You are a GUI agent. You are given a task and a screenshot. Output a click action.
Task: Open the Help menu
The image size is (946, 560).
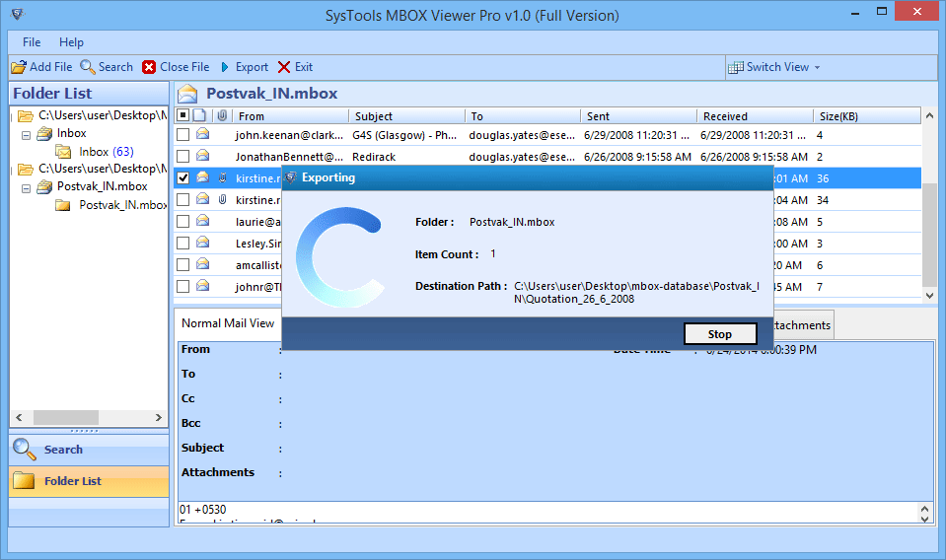pyautogui.click(x=71, y=42)
